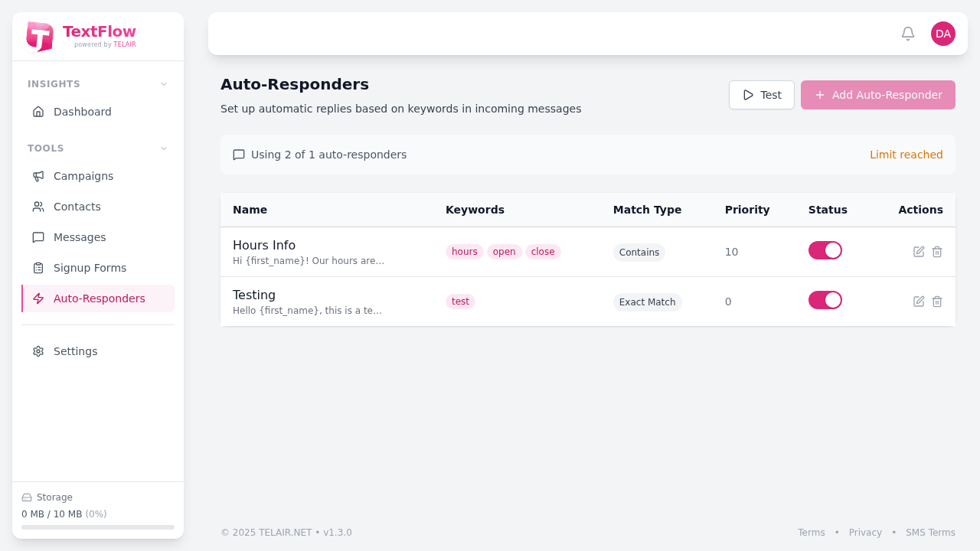Click the Test button

(761, 95)
